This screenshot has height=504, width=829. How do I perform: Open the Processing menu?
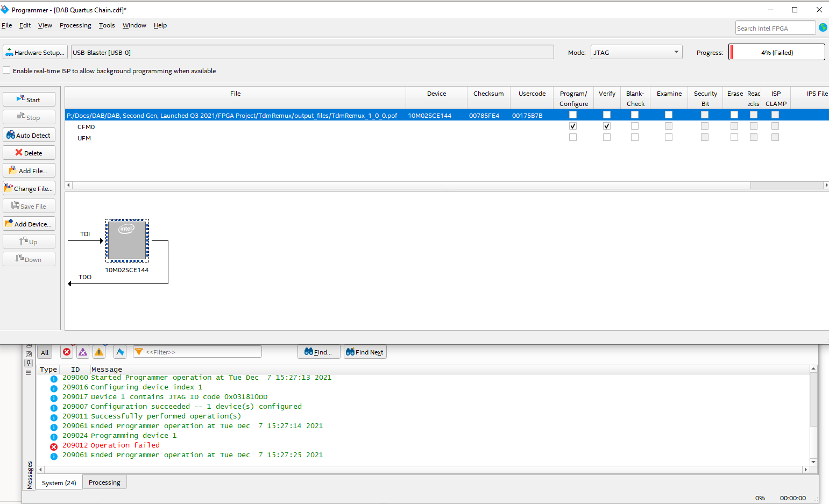75,25
